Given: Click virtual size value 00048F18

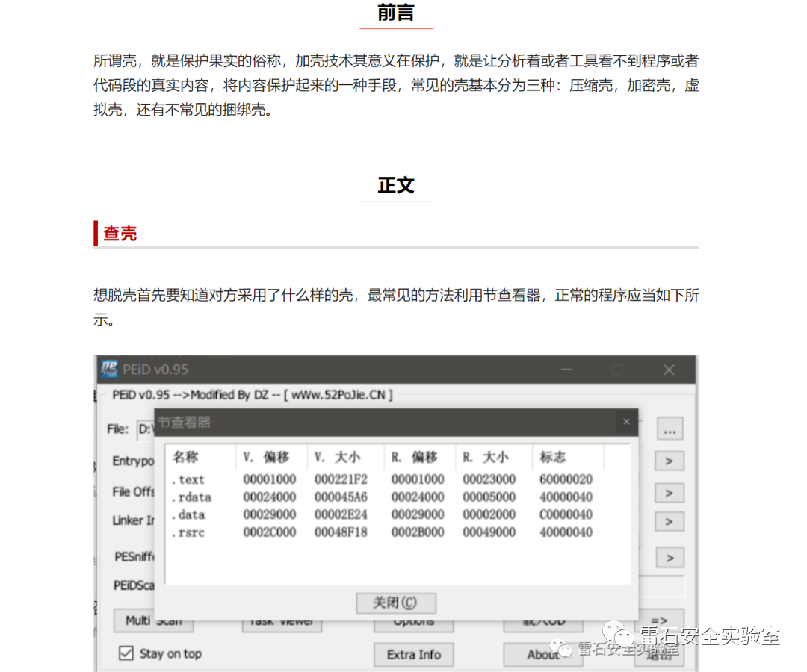Looking at the screenshot, I should (x=341, y=532).
